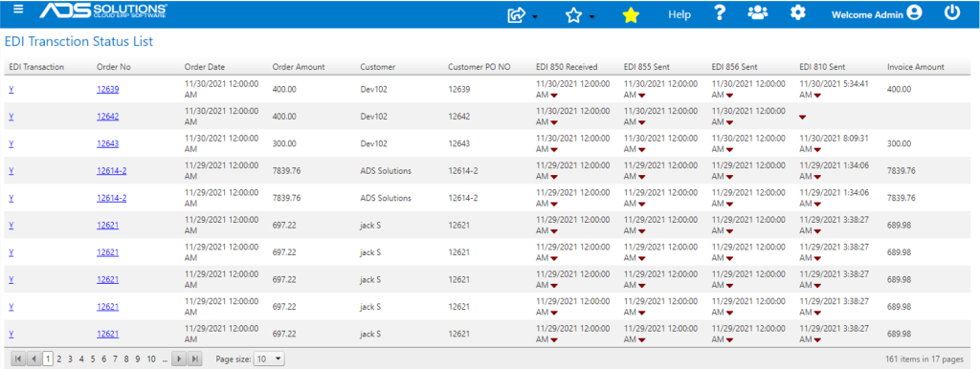The height and width of the screenshot is (369, 980).
Task: Click the power logout icon
Action: (x=952, y=12)
